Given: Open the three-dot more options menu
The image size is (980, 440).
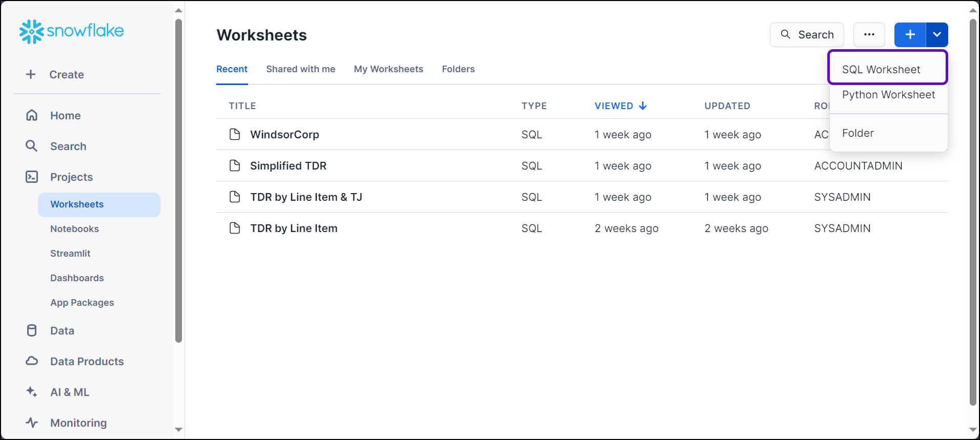Looking at the screenshot, I should [x=869, y=35].
